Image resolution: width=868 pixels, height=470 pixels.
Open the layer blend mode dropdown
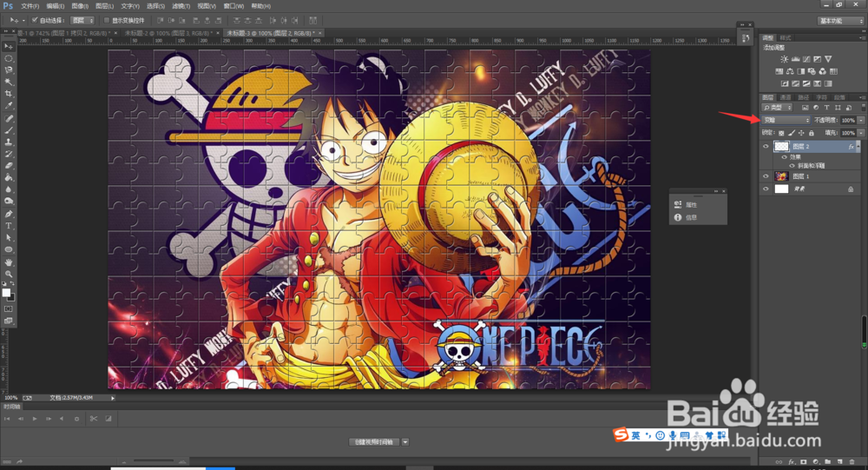click(786, 120)
